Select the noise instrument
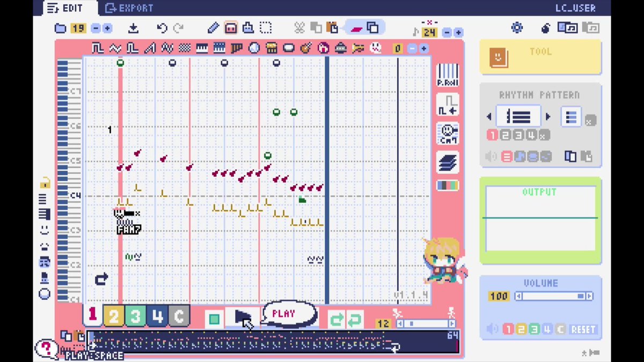The width and height of the screenshot is (644, 362). point(185,48)
